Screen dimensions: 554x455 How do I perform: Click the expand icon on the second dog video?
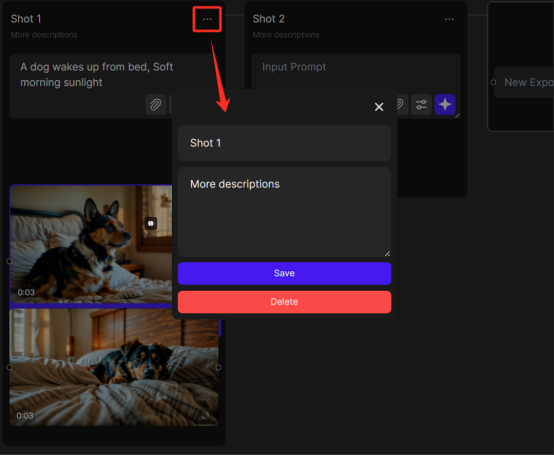coord(205,415)
